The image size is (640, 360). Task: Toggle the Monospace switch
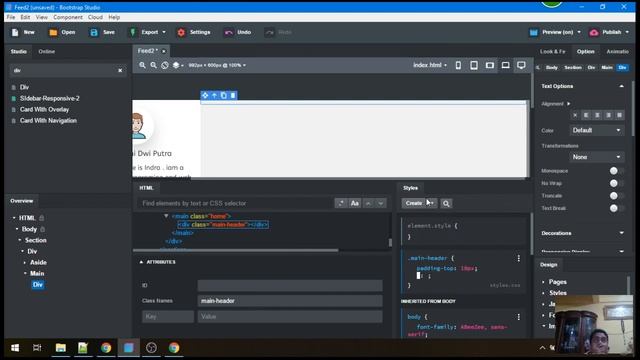point(616,171)
